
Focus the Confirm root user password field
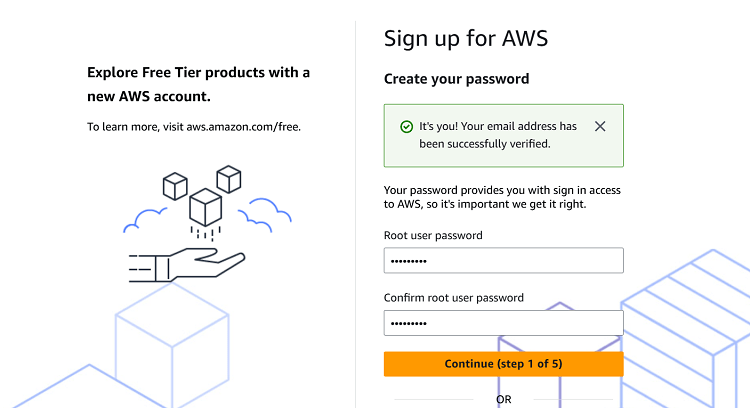(x=503, y=323)
